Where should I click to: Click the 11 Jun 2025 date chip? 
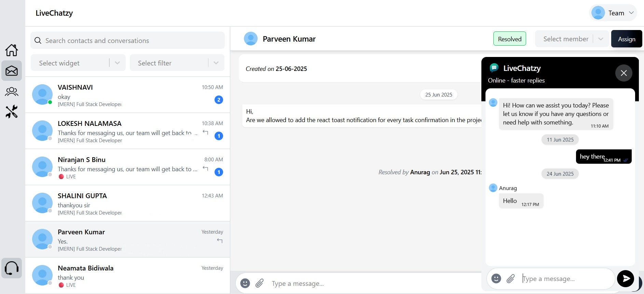(560, 139)
